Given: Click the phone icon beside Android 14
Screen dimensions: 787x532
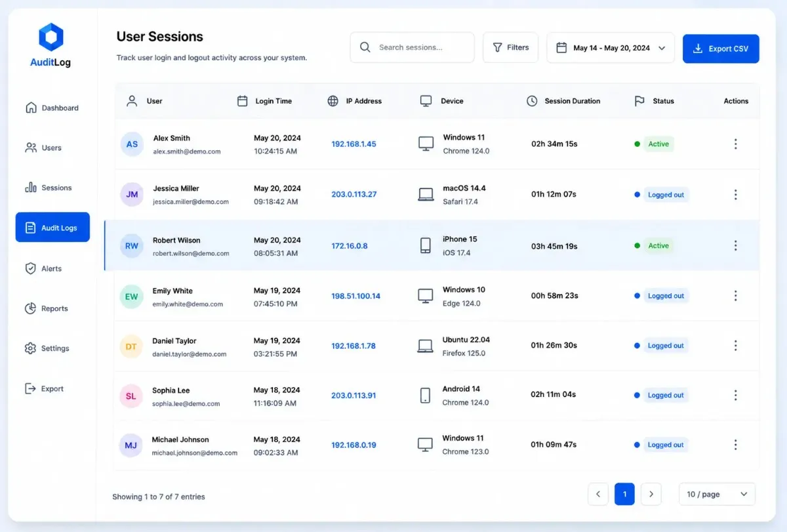Looking at the screenshot, I should pos(425,396).
